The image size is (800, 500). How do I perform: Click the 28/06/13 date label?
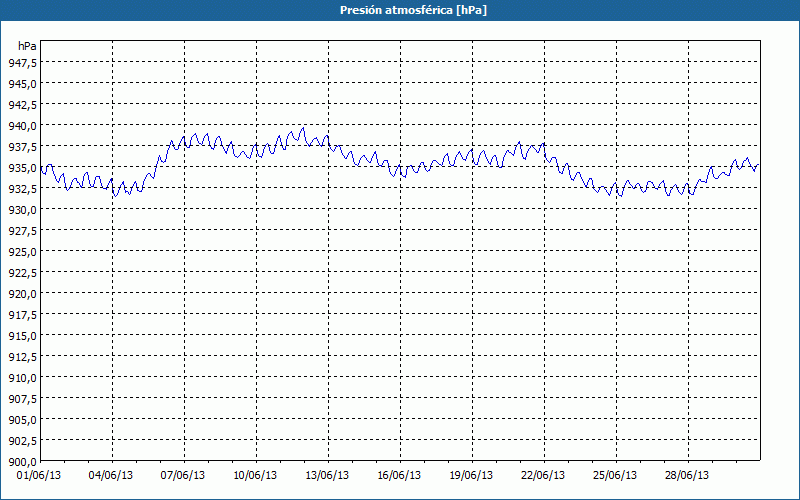pyautogui.click(x=687, y=475)
